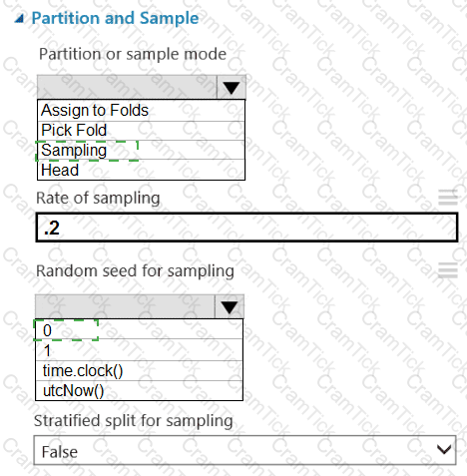Image resolution: width=467 pixels, height=476 pixels.
Task: Select seed value 1
Action: [139, 350]
